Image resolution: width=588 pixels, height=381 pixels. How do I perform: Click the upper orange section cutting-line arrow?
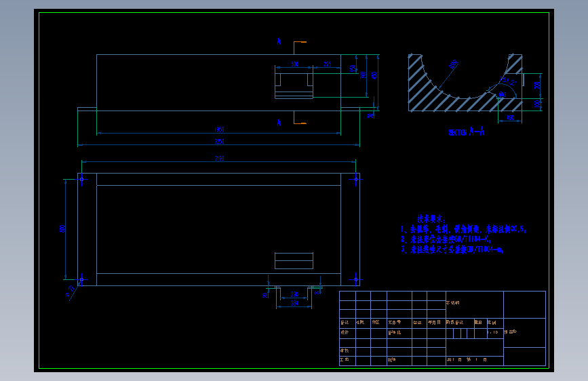tap(300, 48)
